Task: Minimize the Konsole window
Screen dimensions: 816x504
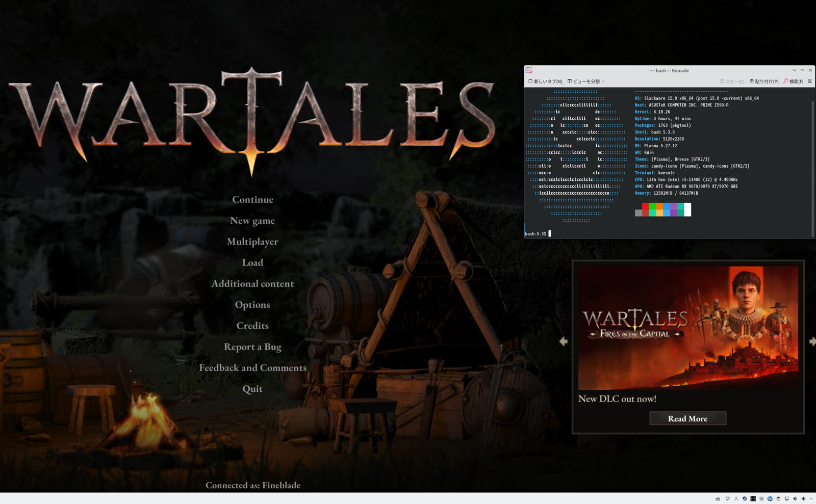Action: click(x=794, y=70)
